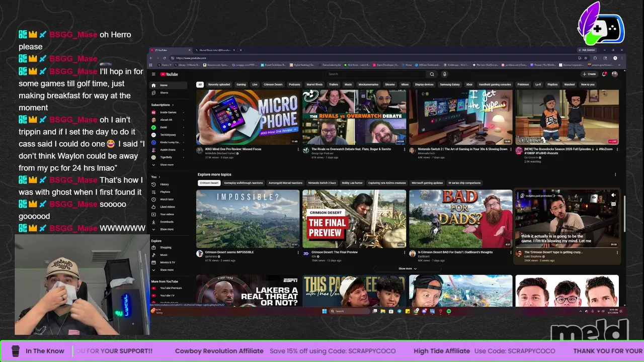Open Your videos in the sidebar

(x=169, y=214)
